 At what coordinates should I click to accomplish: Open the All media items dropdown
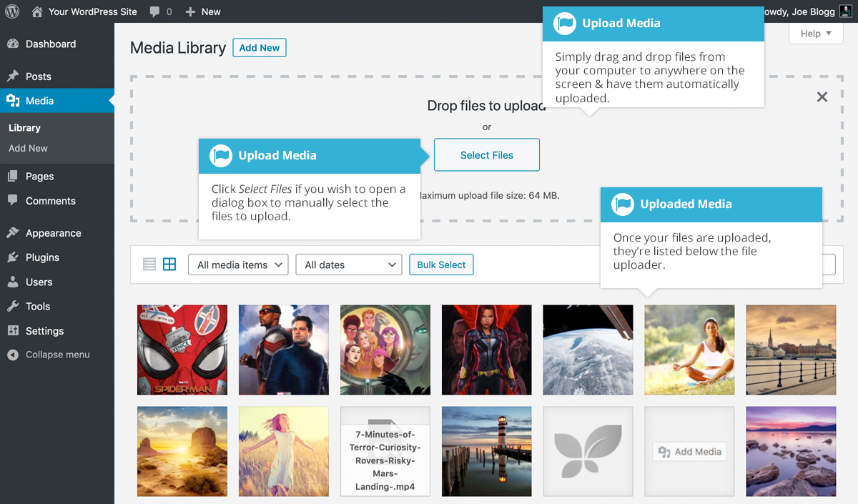coord(238,265)
